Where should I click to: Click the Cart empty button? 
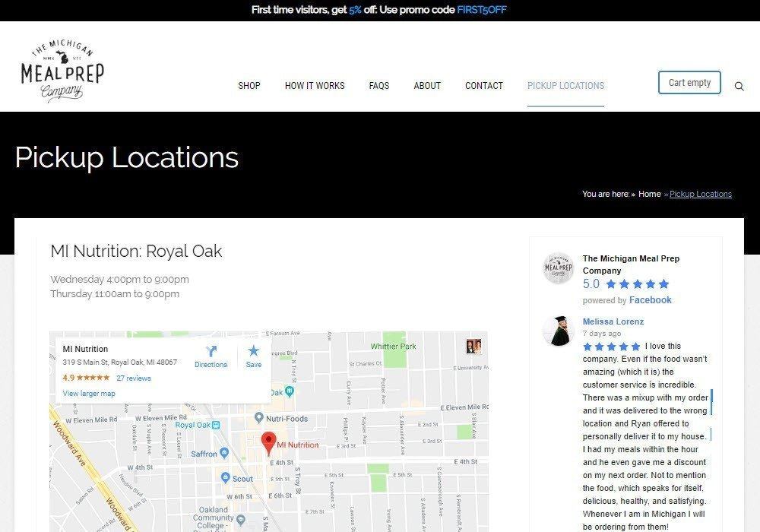click(x=689, y=82)
